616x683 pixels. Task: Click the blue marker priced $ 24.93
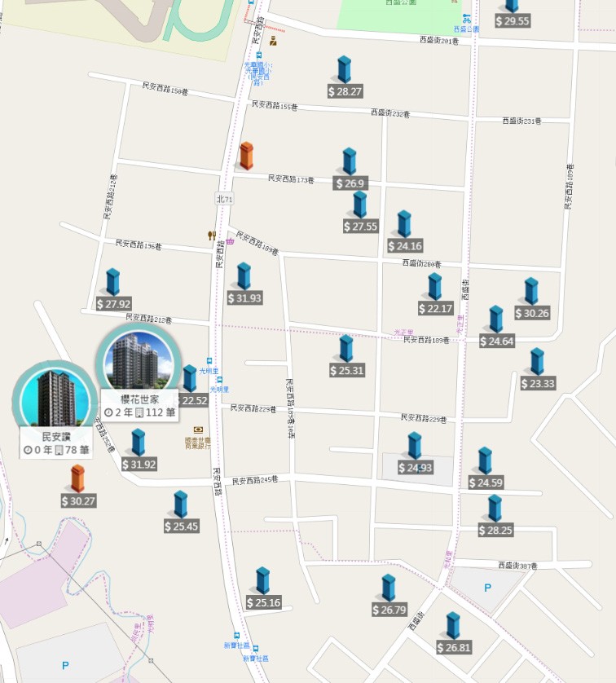tap(415, 446)
